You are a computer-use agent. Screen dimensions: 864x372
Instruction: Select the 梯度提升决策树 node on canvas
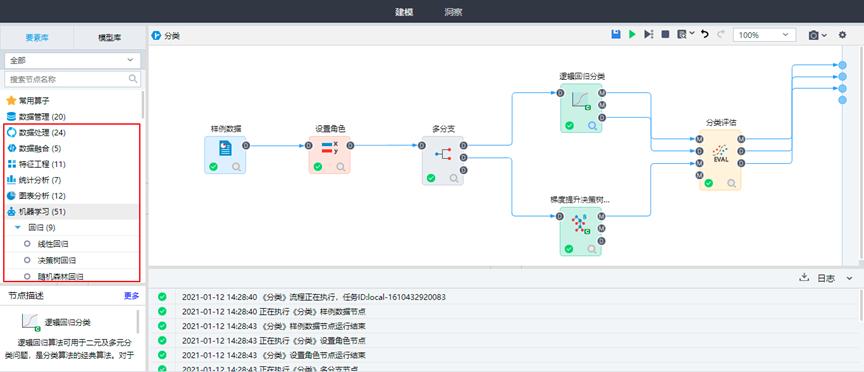[581, 232]
